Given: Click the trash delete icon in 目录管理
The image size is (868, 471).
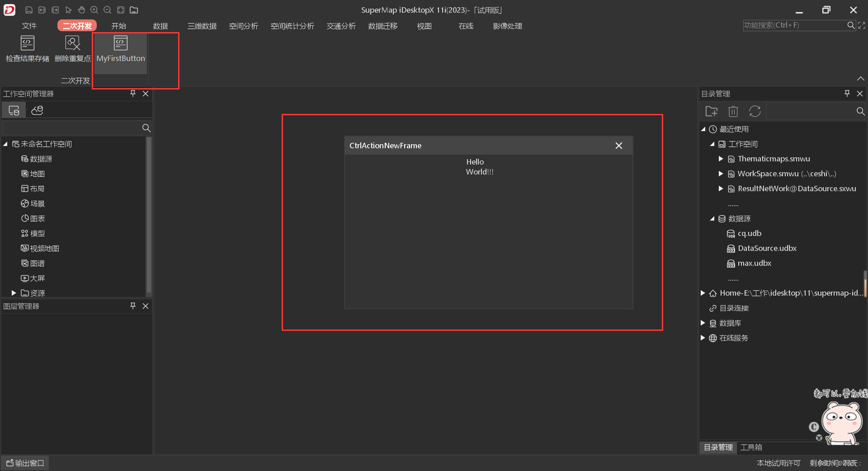Looking at the screenshot, I should tap(733, 111).
